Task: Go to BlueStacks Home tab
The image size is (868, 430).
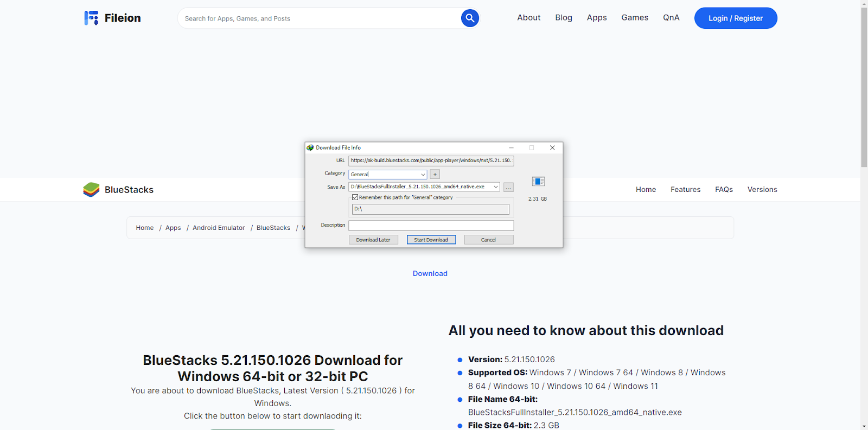Action: [646, 189]
